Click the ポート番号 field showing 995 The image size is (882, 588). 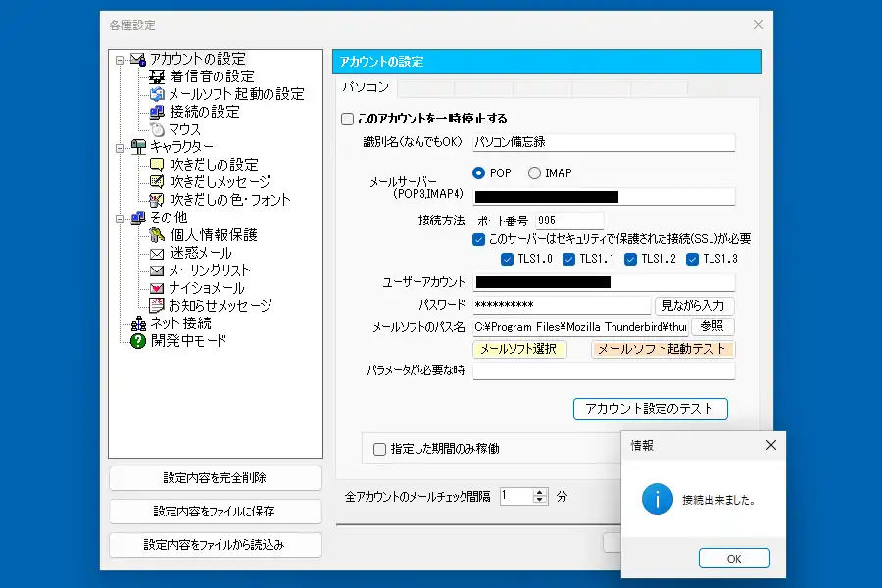tap(569, 220)
